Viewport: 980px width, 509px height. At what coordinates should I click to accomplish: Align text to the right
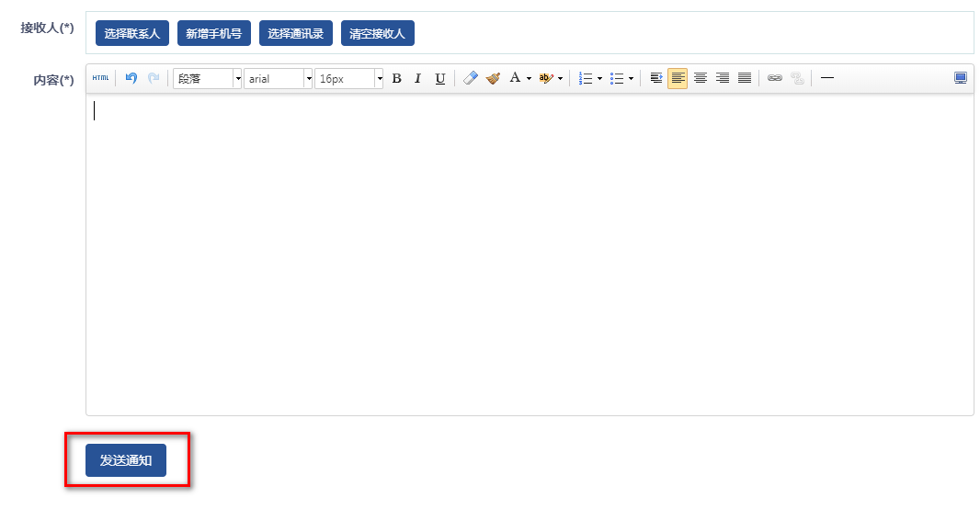723,78
